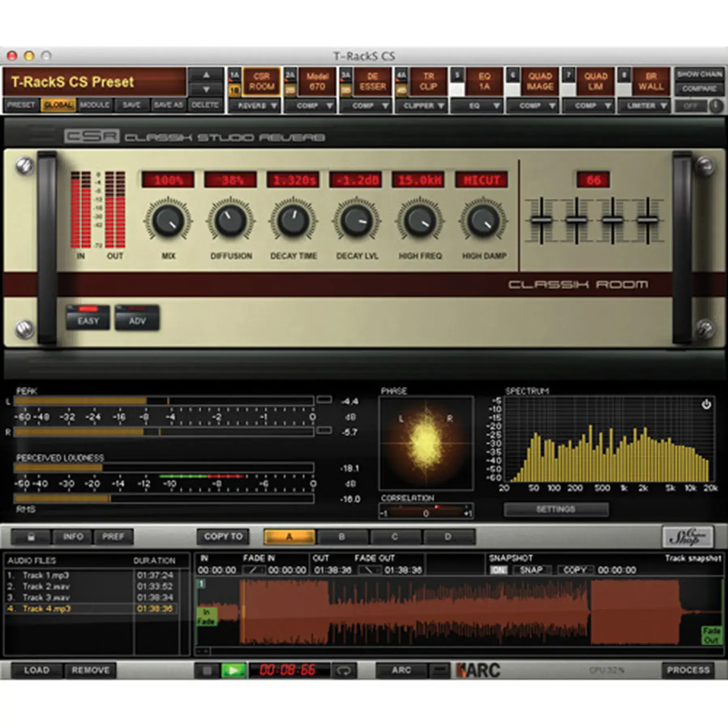Viewport: 728px width, 728px height.
Task: Open the EQ module type dropdown
Action: click(x=477, y=106)
